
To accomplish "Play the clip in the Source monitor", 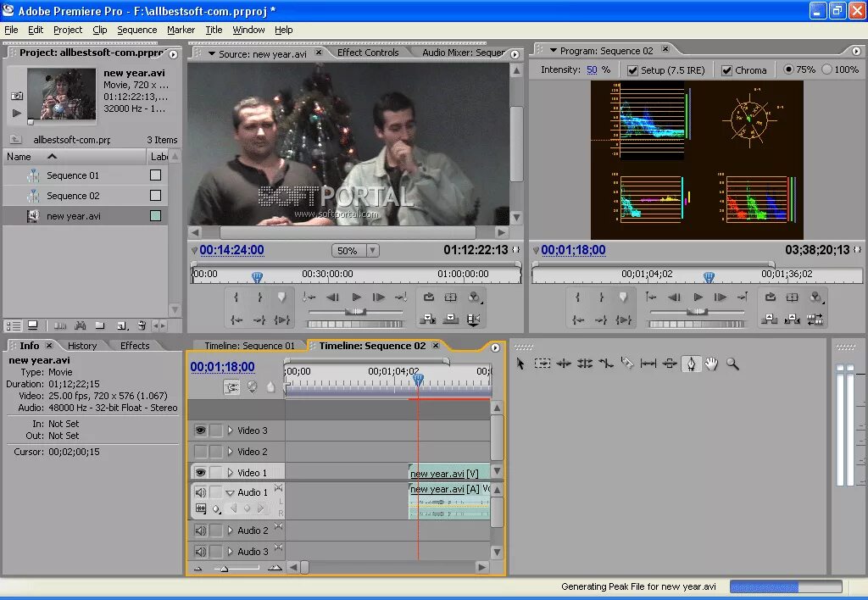I will click(357, 297).
